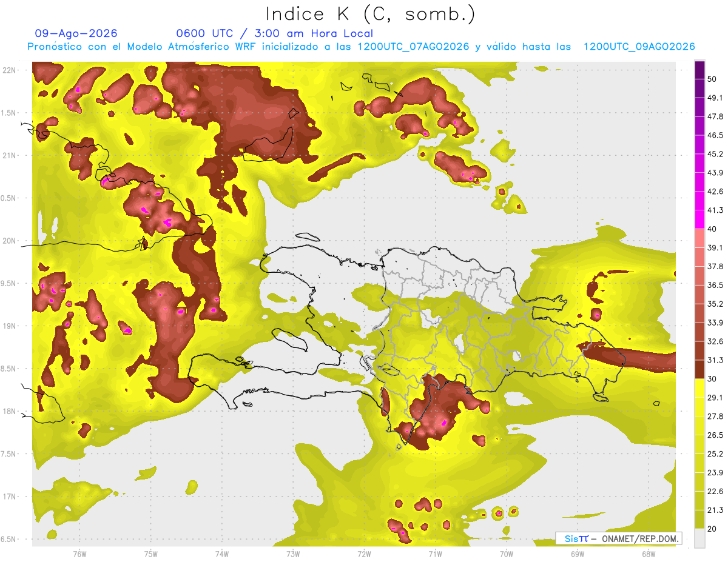This screenshot has height=562, width=728.
Task: Click the "69W" longitude axis label
Action: point(578,554)
